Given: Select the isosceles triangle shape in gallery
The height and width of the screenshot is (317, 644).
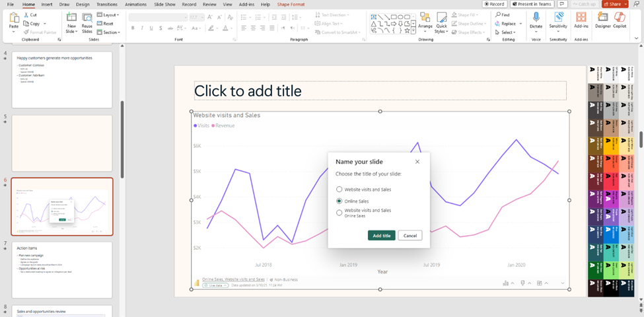Looking at the screenshot, I should point(374,24).
